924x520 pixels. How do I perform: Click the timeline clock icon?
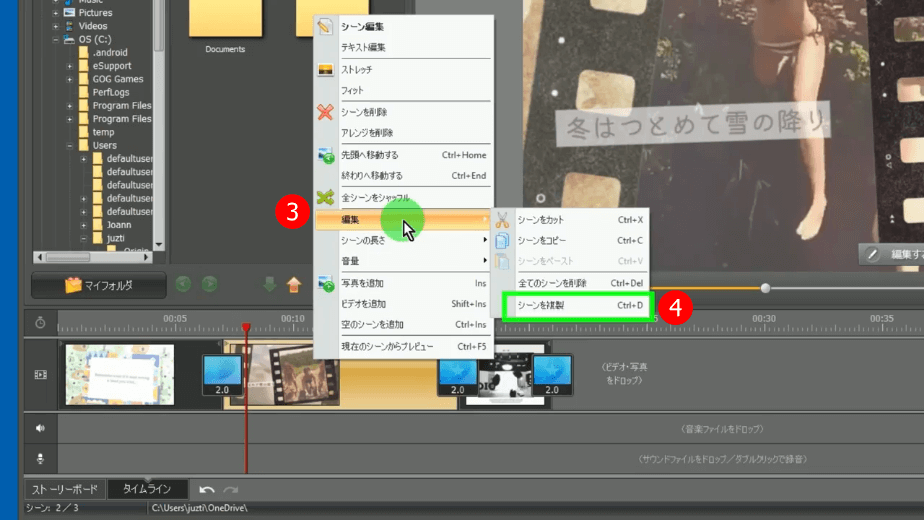coord(40,322)
